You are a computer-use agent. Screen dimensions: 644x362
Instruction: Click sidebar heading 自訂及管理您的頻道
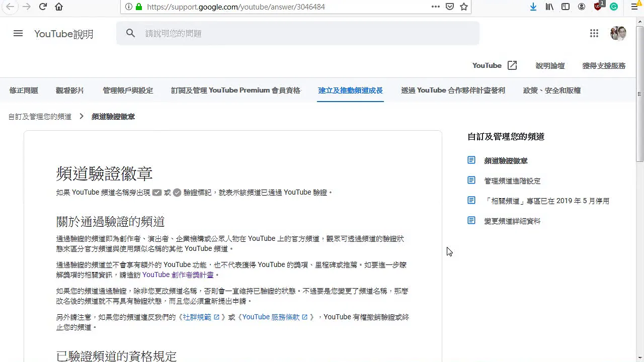[x=506, y=136]
